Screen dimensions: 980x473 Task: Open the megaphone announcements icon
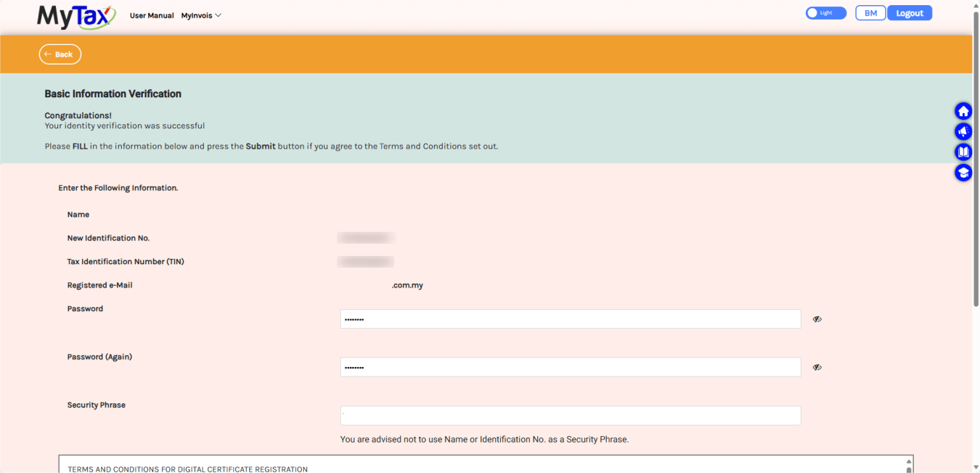963,131
